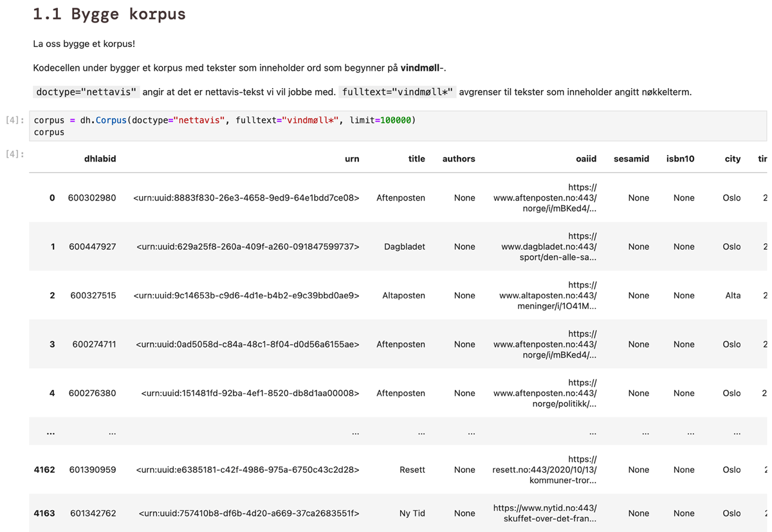Click the Ny Tid title cell
This screenshot has width=772, height=532.
tap(412, 513)
